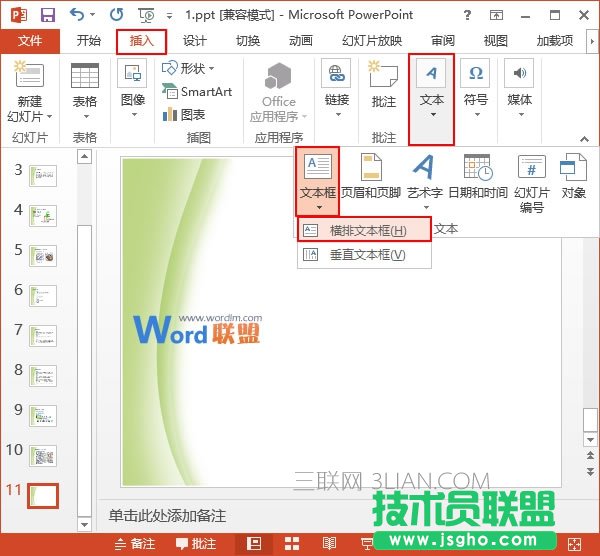Toggle the 备注 notes pane in status bar
This screenshot has height=556, width=600.
(x=135, y=544)
